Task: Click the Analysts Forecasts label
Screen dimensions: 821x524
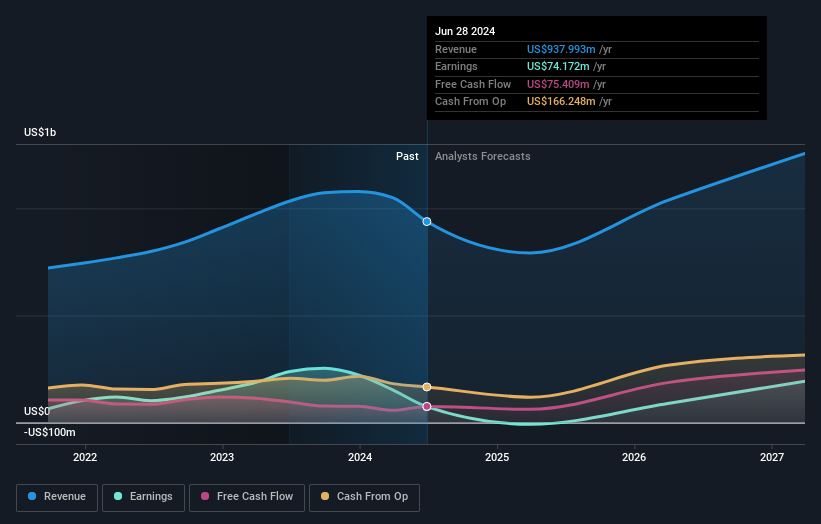Action: click(x=482, y=156)
